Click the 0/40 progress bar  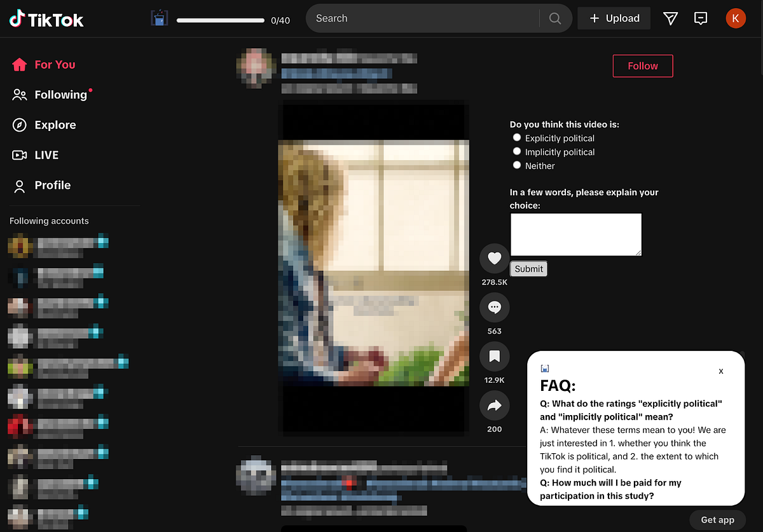tap(220, 20)
